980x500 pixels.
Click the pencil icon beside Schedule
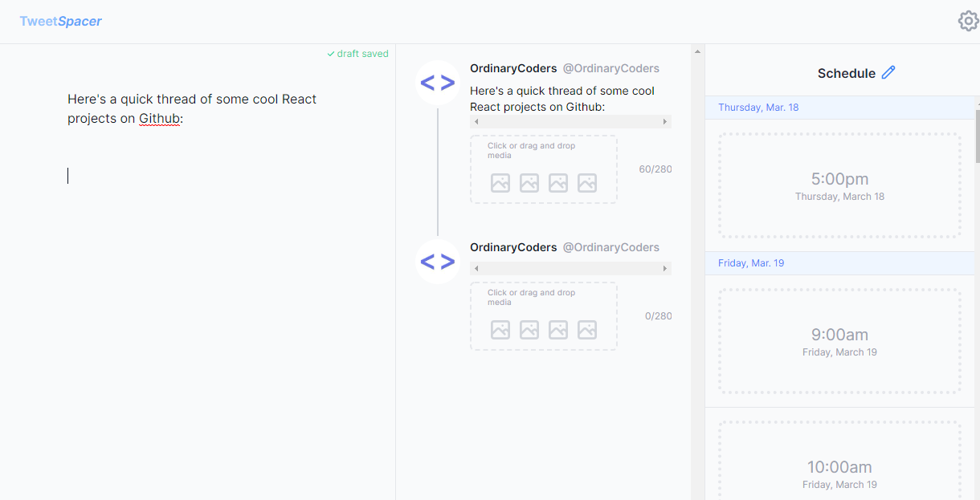coord(888,73)
